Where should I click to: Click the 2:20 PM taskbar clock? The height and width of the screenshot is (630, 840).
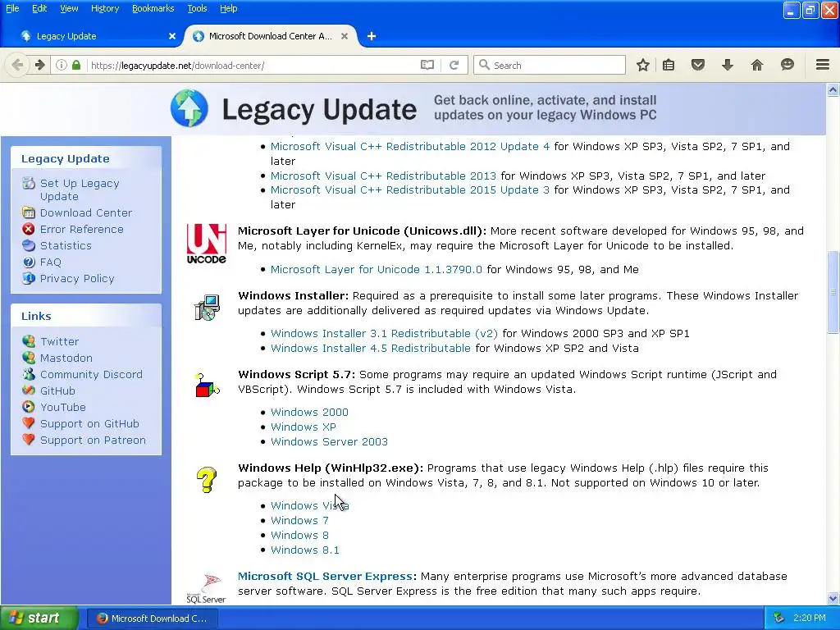click(810, 618)
